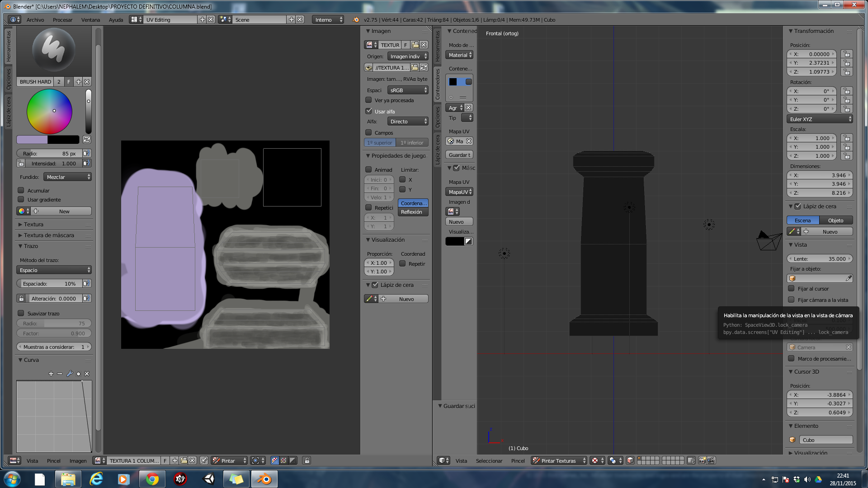Click the pin image icon in UV editor header
This screenshot has width=868, height=488.
pos(204,460)
